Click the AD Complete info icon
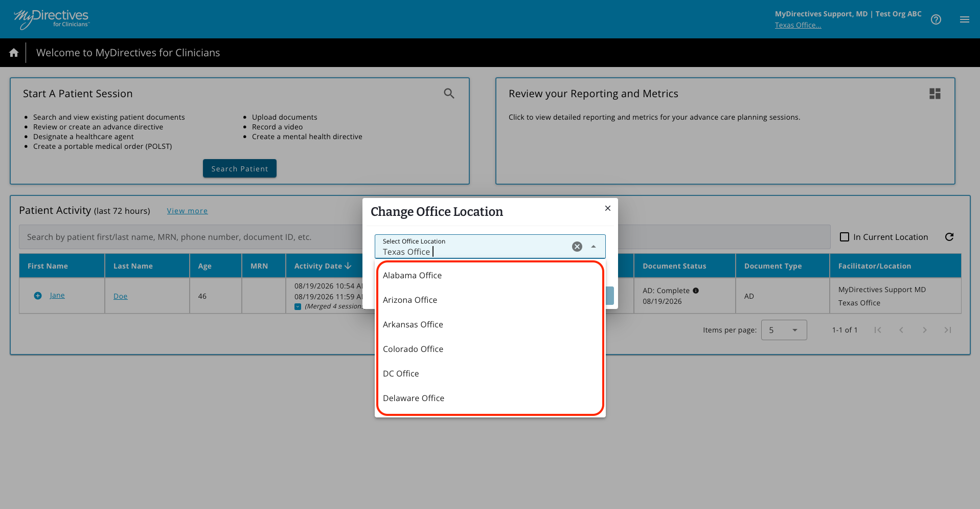The width and height of the screenshot is (980, 509). (696, 291)
